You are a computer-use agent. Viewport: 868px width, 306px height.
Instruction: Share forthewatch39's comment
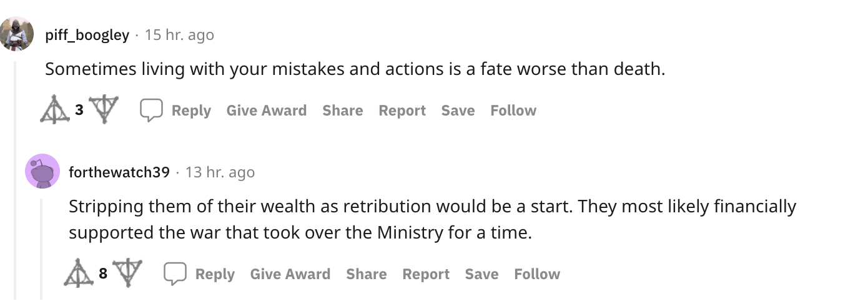(366, 274)
